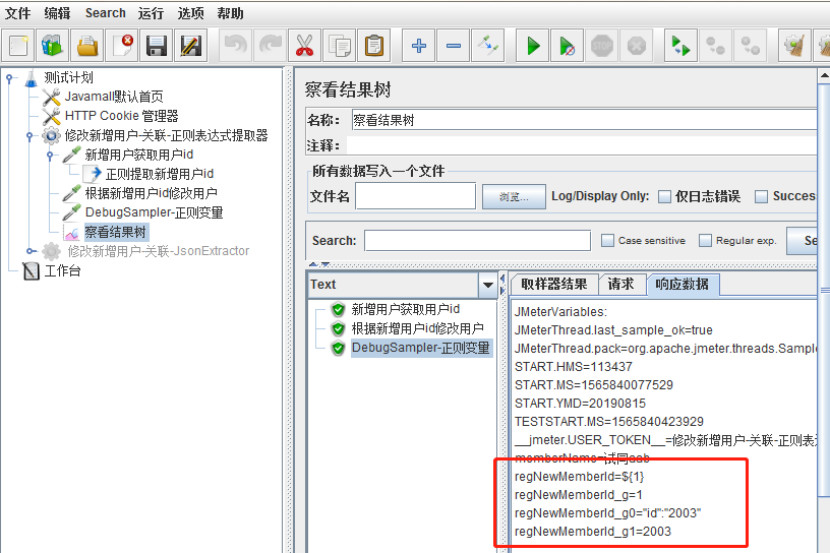The height and width of the screenshot is (553, 830).
Task: Click the 名称 input field
Action: coord(585,120)
